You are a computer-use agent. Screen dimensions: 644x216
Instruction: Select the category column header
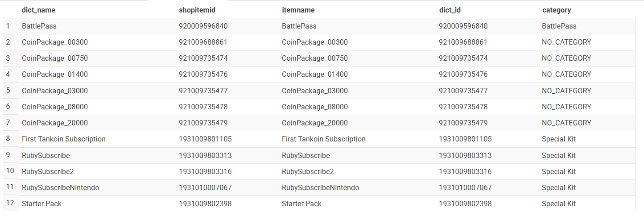pos(556,10)
